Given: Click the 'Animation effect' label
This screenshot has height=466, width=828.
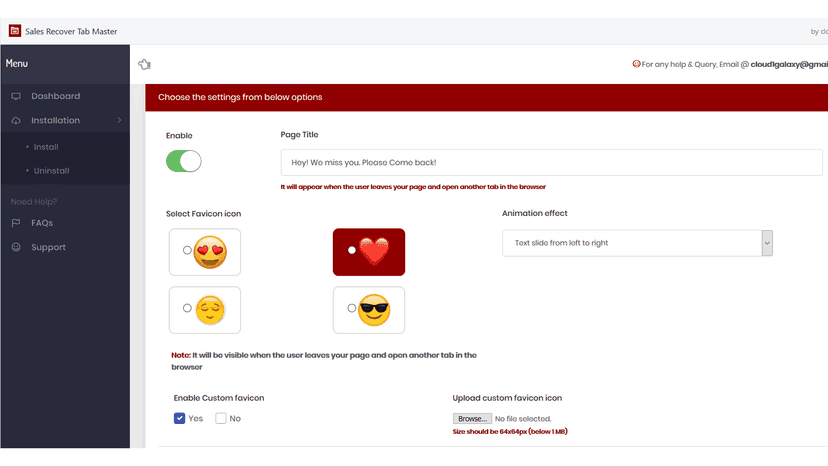Looking at the screenshot, I should point(534,213).
